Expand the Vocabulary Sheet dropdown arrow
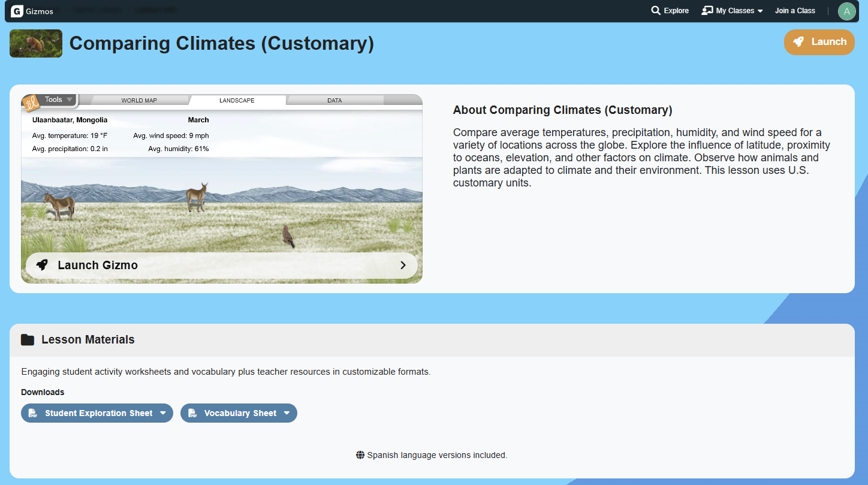 click(x=287, y=413)
